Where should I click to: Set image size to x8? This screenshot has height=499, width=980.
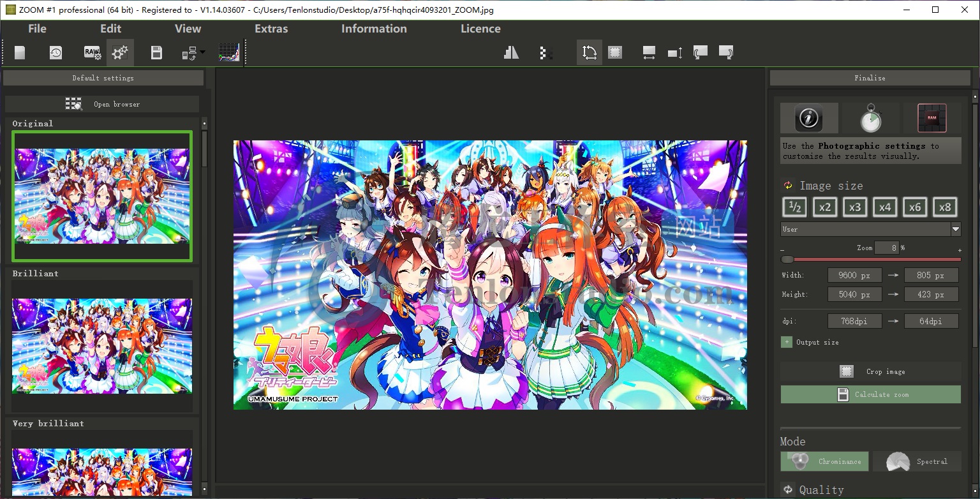pyautogui.click(x=945, y=207)
